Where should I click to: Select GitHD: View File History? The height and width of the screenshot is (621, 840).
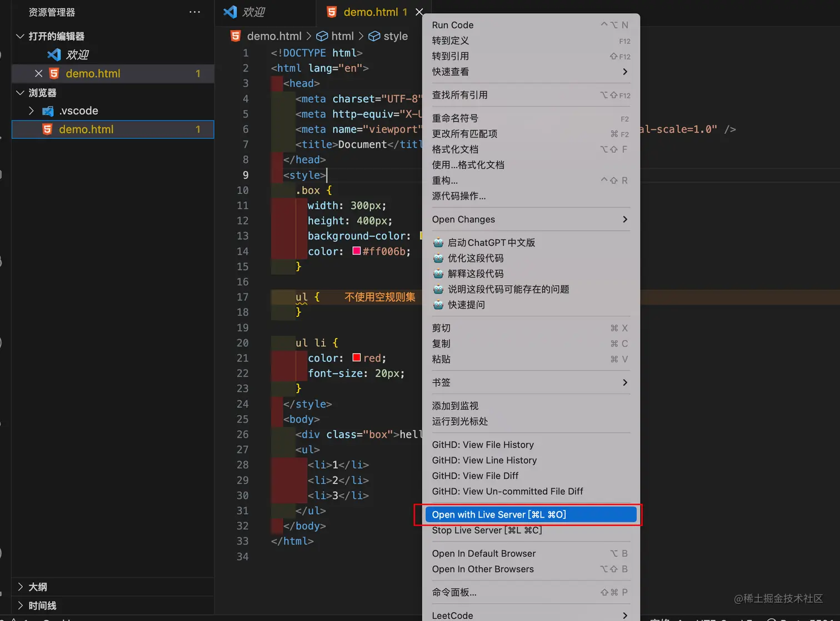pyautogui.click(x=531, y=445)
